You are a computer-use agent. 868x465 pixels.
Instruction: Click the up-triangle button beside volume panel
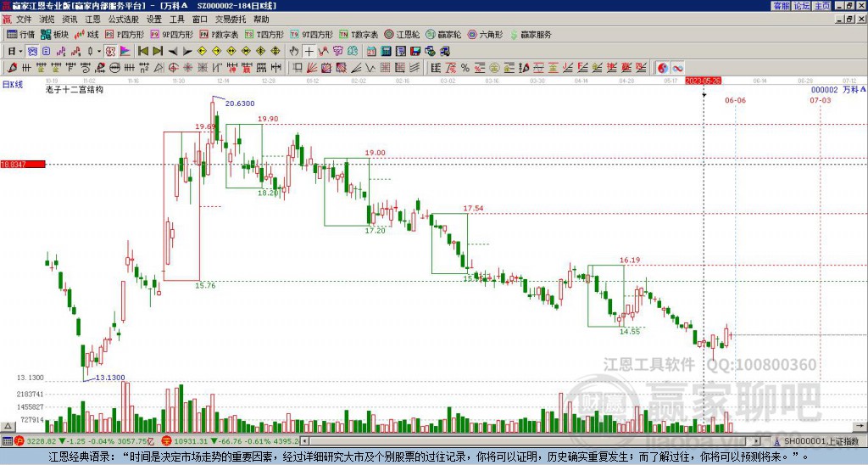[8, 426]
